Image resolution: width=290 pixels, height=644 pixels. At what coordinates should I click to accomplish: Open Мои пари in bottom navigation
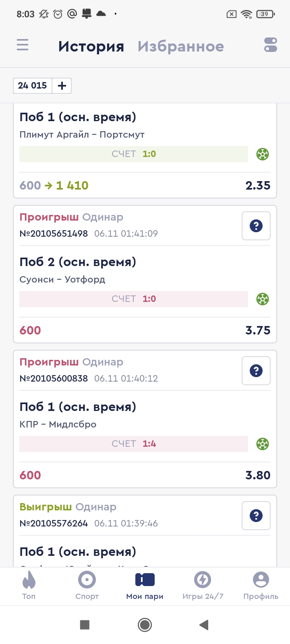point(145,585)
